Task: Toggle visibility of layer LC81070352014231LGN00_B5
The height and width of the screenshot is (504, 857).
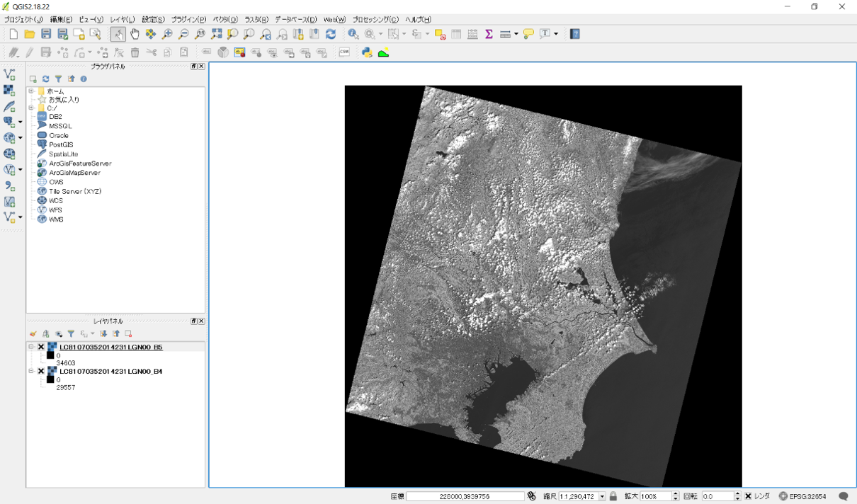Action: pyautogui.click(x=41, y=348)
